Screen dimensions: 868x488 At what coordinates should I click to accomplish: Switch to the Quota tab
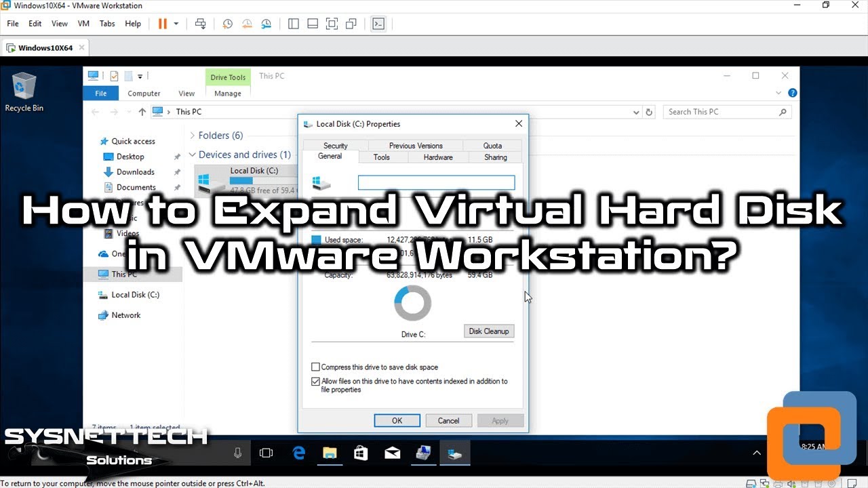[492, 145]
